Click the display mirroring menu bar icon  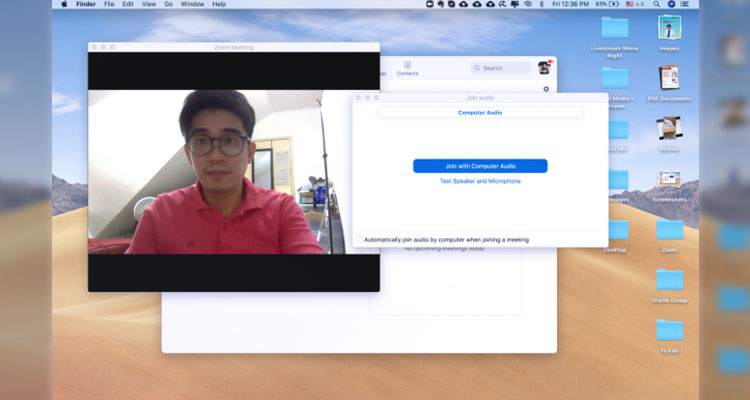(x=515, y=4)
